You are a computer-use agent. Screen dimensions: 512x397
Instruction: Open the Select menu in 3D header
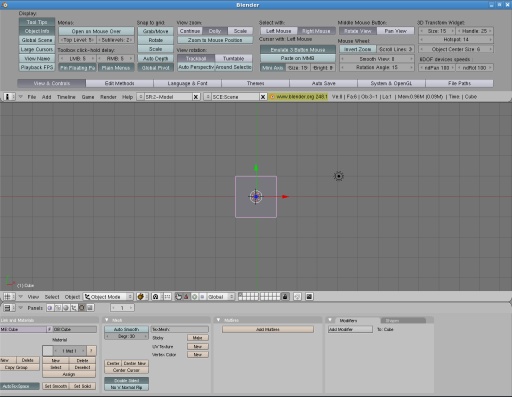(52, 297)
